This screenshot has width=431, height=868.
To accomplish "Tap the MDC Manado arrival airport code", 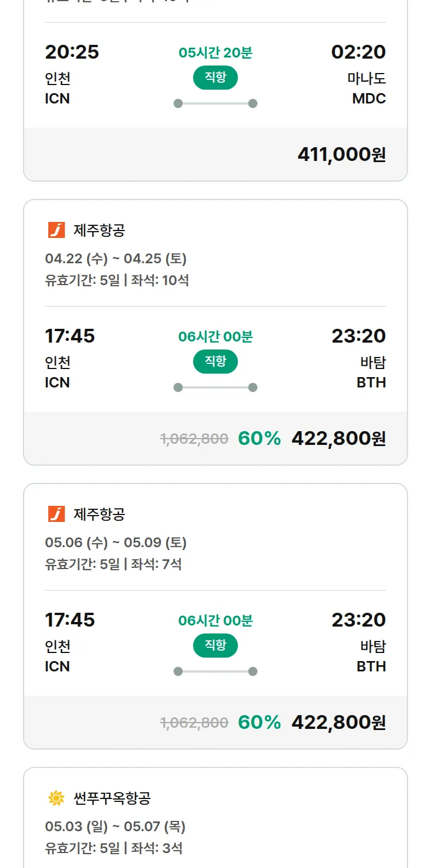I will pos(369,98).
